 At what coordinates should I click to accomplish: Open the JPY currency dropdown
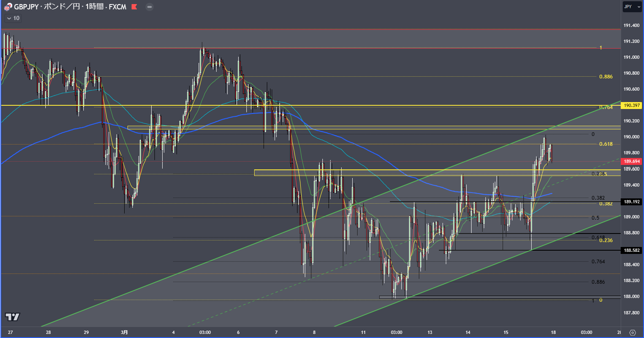(632, 7)
